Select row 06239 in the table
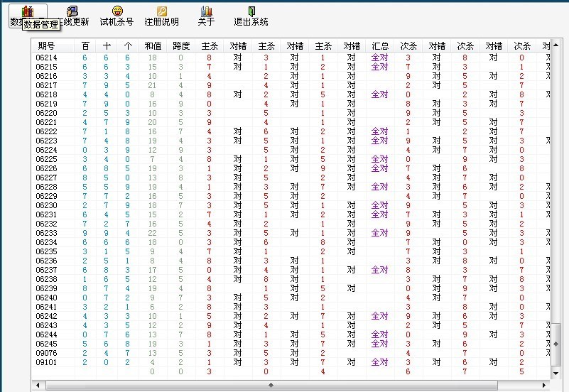This screenshot has width=569, height=392. (291, 288)
